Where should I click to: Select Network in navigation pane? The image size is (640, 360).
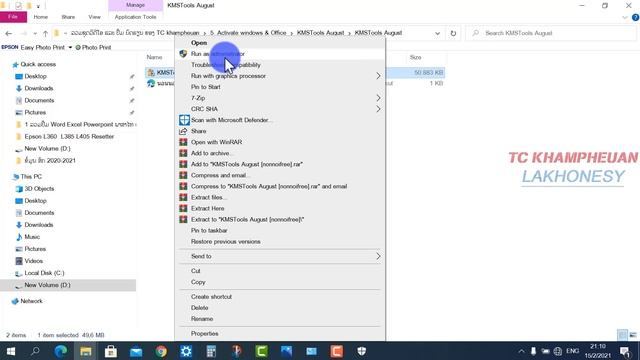click(31, 301)
